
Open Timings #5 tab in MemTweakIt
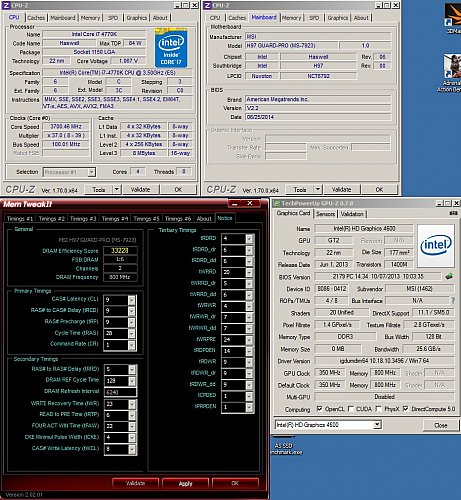pyautogui.click(x=146, y=219)
